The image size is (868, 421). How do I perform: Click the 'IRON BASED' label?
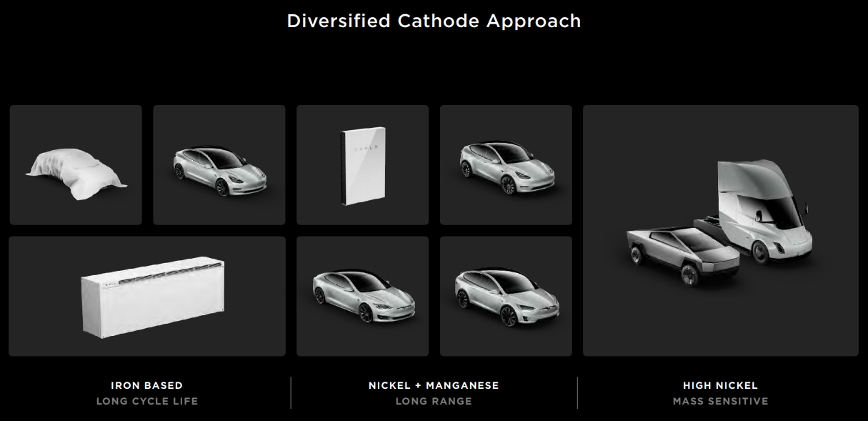[147, 385]
